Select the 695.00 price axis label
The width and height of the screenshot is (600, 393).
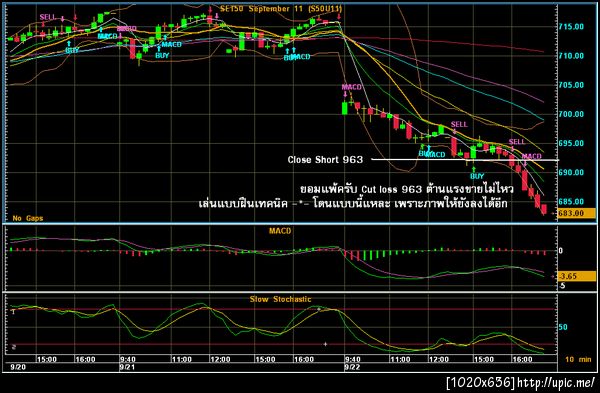coord(571,143)
